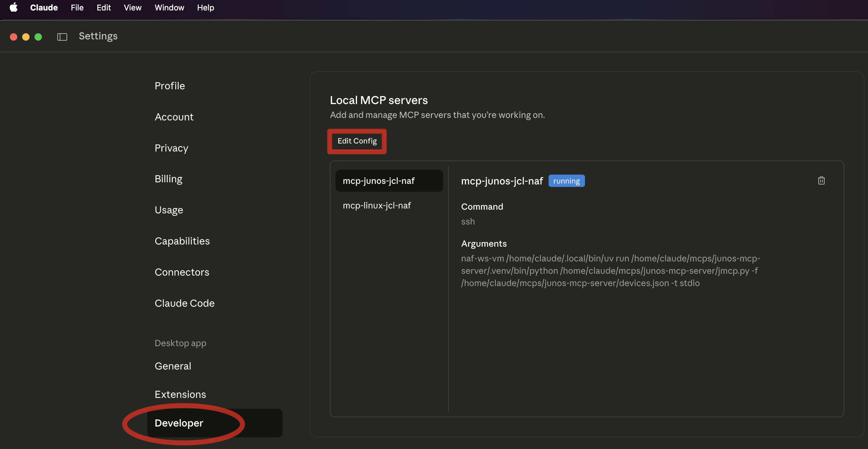
Task: Open Capabilities settings
Action: click(182, 241)
